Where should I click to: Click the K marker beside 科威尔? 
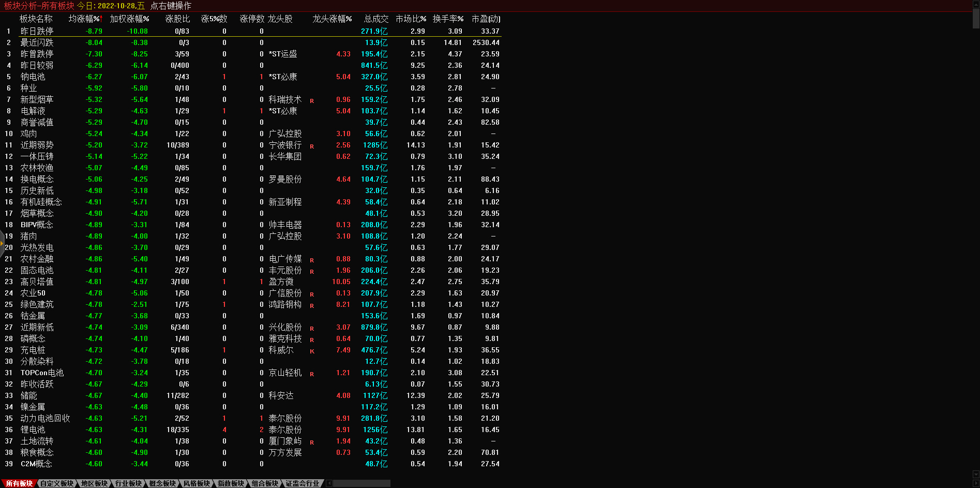pos(312,351)
